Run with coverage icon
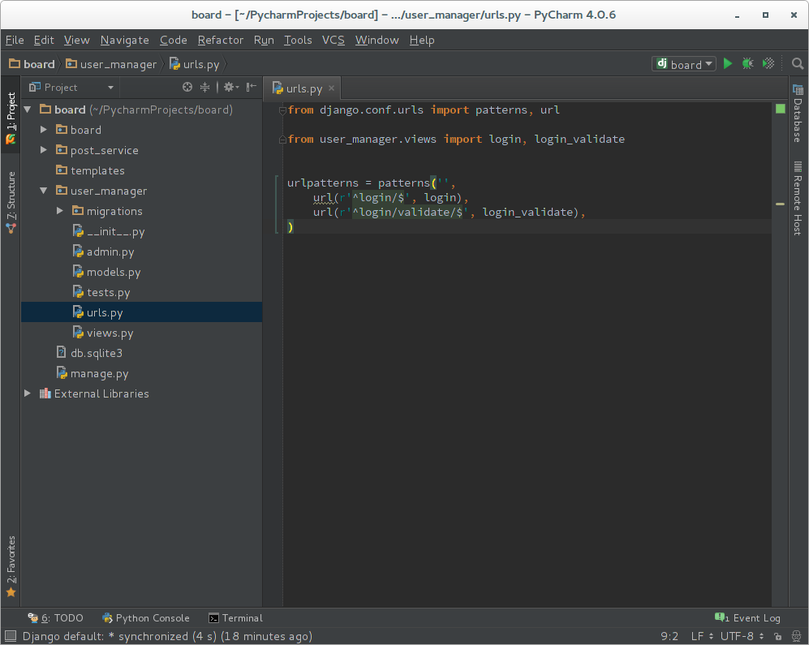Screen dimensions: 809x645 point(768,63)
